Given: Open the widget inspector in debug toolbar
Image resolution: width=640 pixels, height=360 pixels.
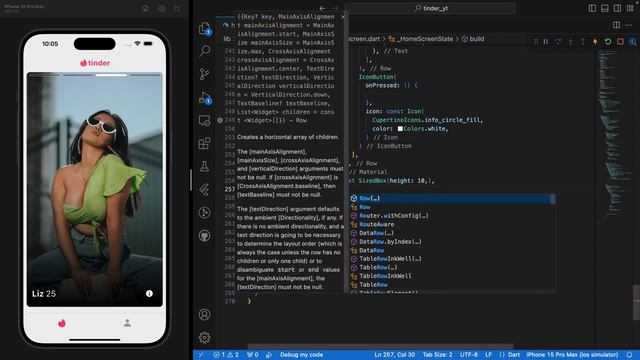Looking at the screenshot, I should pyautogui.click(x=633, y=42).
